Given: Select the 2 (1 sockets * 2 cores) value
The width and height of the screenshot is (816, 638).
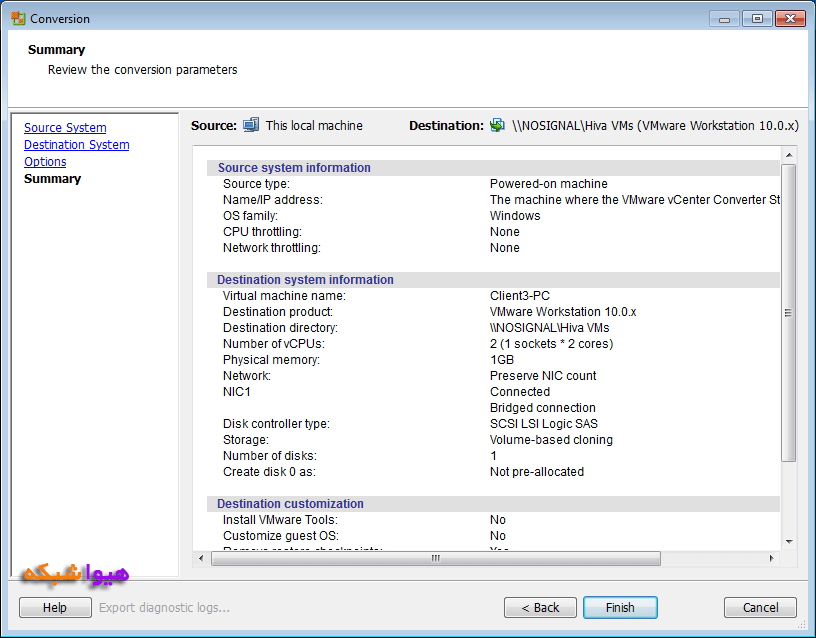Looking at the screenshot, I should [552, 344].
